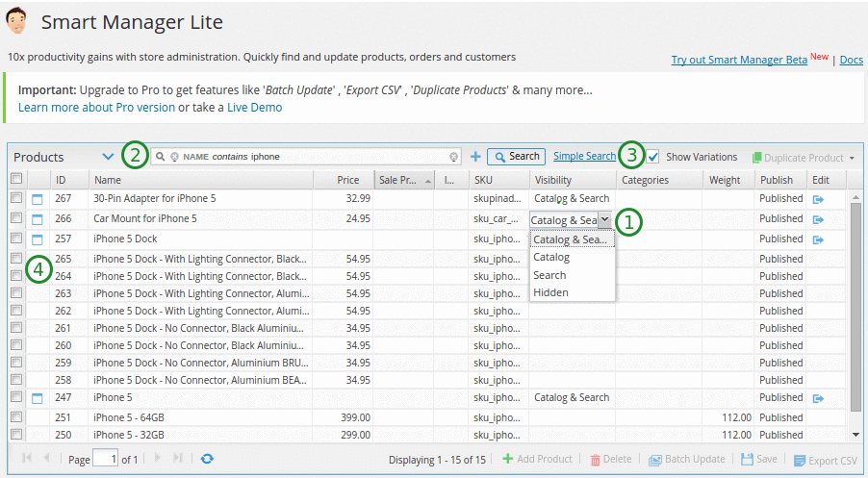This screenshot has width=868, height=478.
Task: Sort by the Weight column header
Action: pyautogui.click(x=728, y=180)
